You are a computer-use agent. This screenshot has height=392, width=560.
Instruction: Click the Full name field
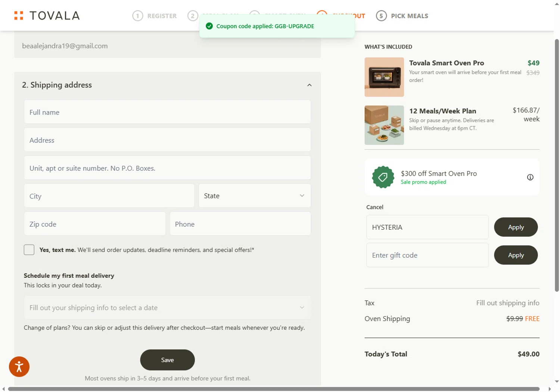167,112
